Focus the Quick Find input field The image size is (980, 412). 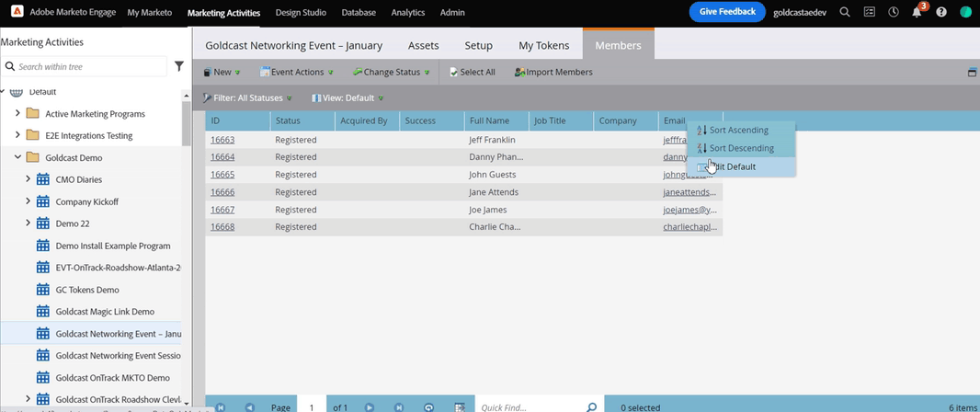(531, 407)
